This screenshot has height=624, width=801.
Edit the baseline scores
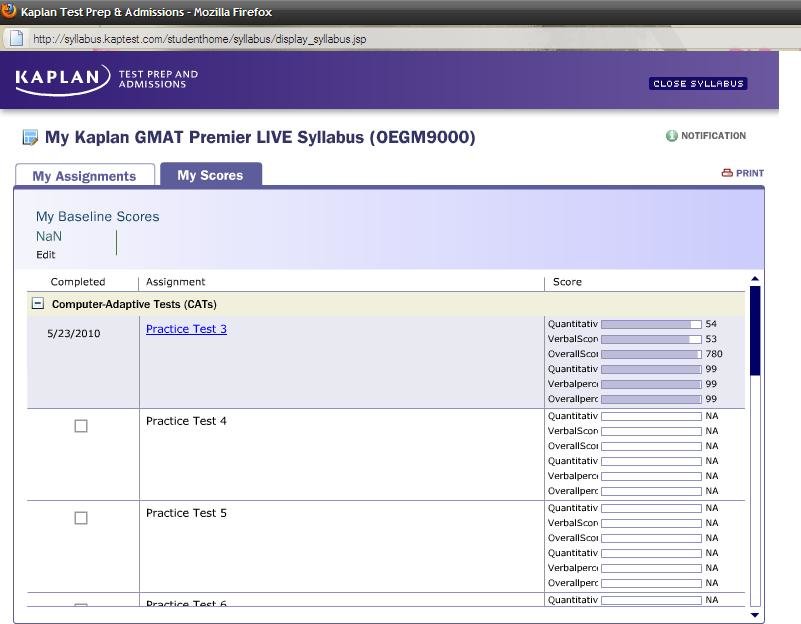(45, 255)
